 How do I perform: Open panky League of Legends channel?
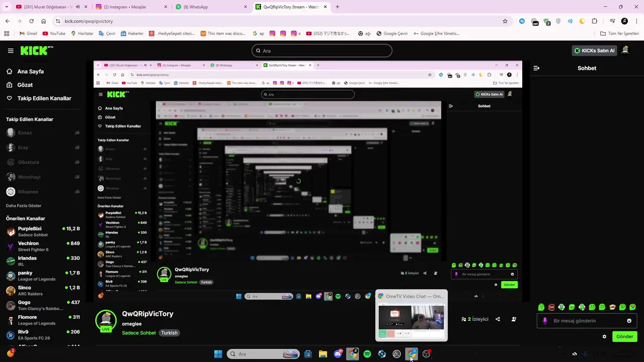click(43, 276)
